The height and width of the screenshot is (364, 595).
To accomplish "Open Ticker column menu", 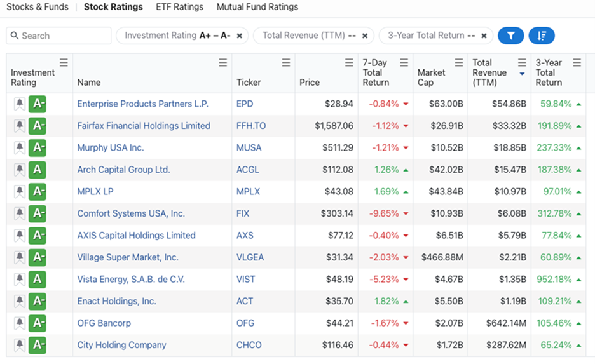I will pos(285,62).
